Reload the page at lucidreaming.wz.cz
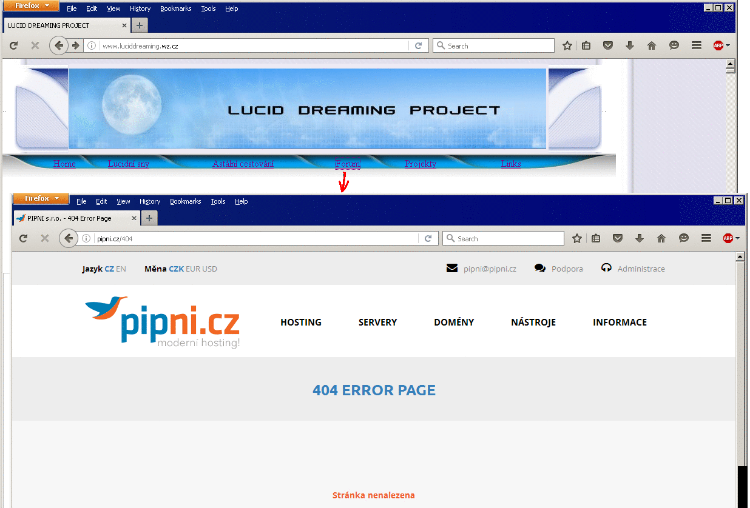This screenshot has height=508, width=750. (417, 46)
